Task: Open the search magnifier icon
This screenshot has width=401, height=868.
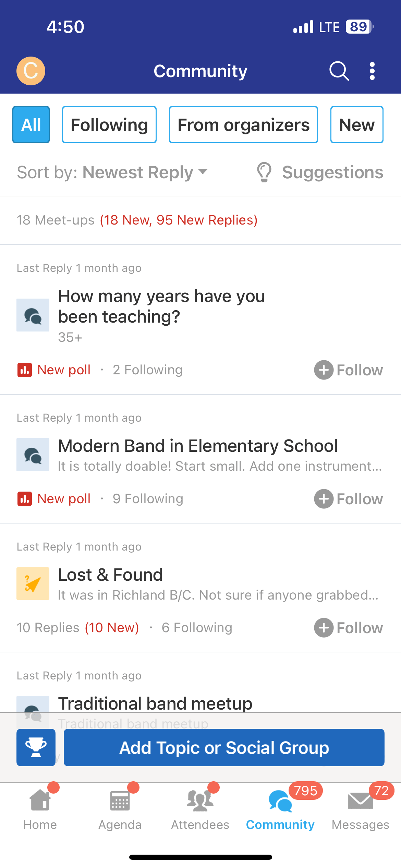Action: (339, 71)
